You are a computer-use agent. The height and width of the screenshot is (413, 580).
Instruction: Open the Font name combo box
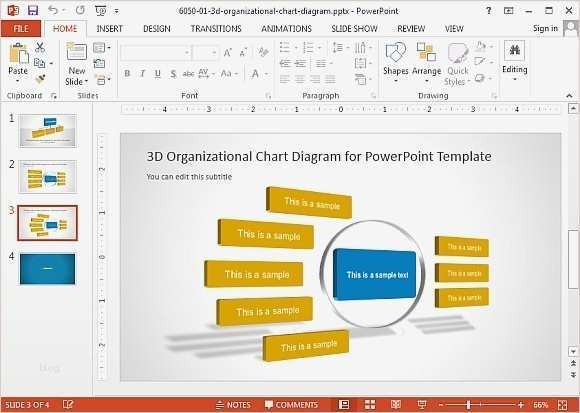[x=155, y=53]
